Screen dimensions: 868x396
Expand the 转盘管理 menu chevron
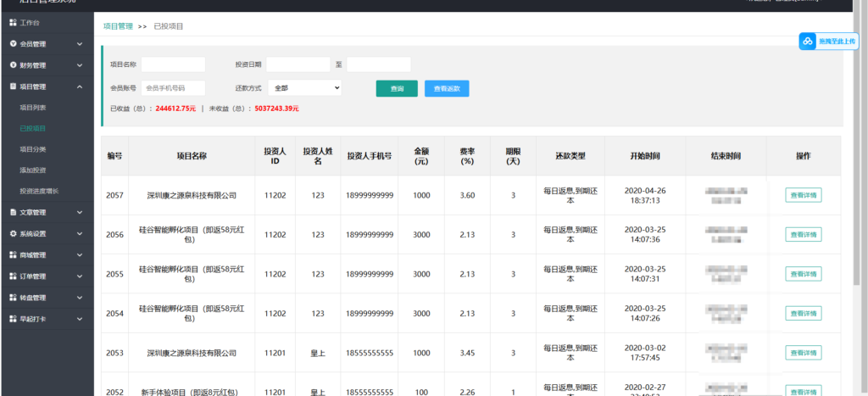pos(80,298)
